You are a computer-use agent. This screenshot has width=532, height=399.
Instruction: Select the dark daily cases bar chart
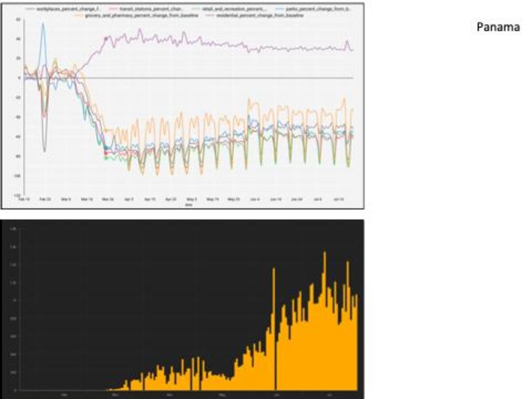(x=183, y=309)
